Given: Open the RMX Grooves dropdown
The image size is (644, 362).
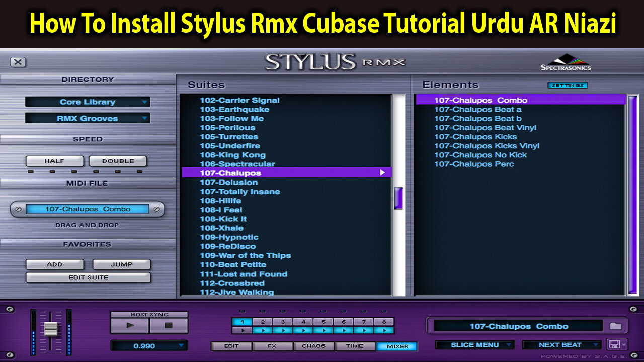Looking at the screenshot, I should pos(88,118).
